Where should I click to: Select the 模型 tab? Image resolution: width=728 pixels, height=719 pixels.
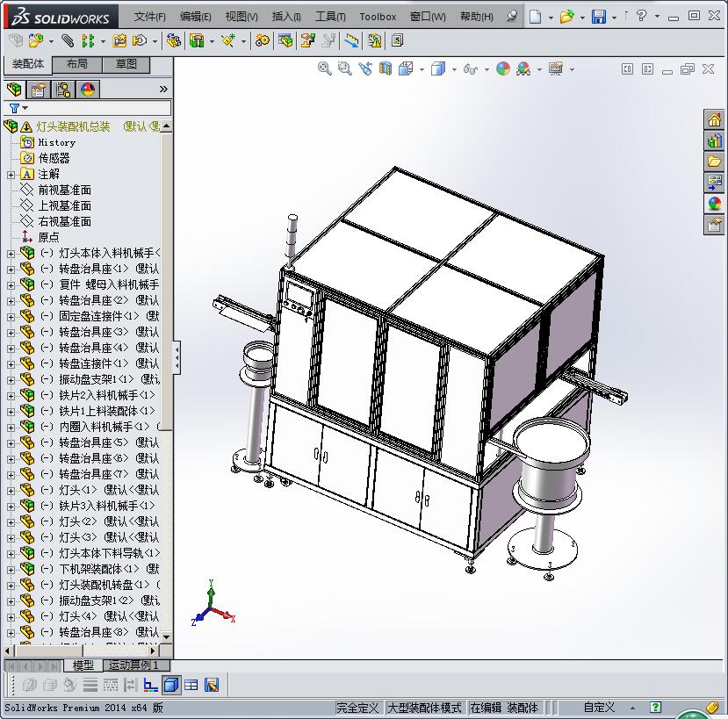(83, 665)
